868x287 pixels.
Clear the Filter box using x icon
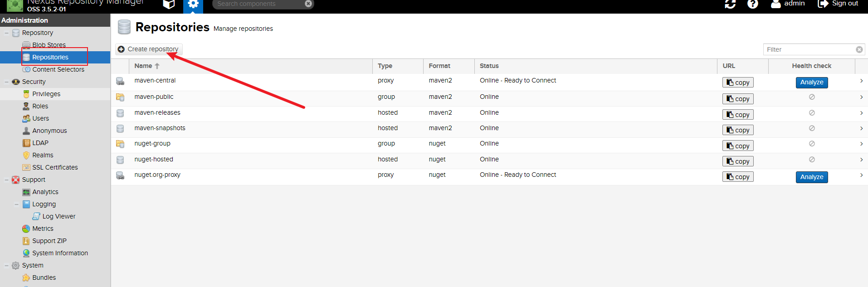click(859, 49)
